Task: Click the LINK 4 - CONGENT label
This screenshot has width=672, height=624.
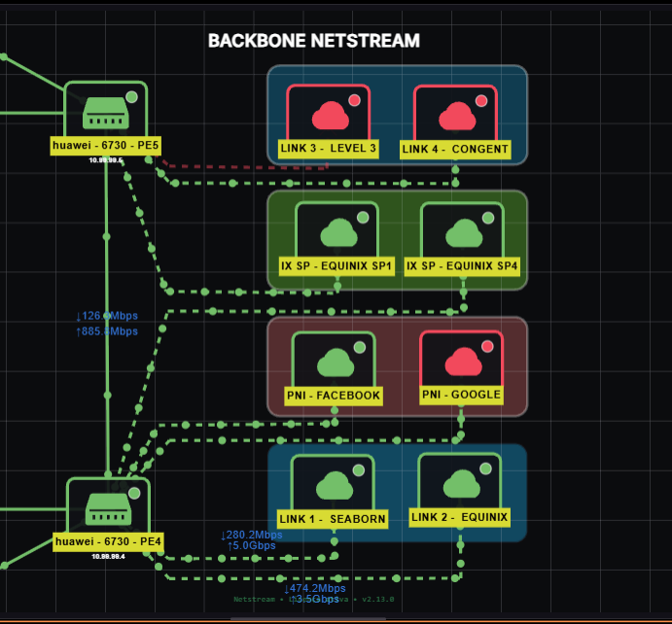Action: coord(455,150)
